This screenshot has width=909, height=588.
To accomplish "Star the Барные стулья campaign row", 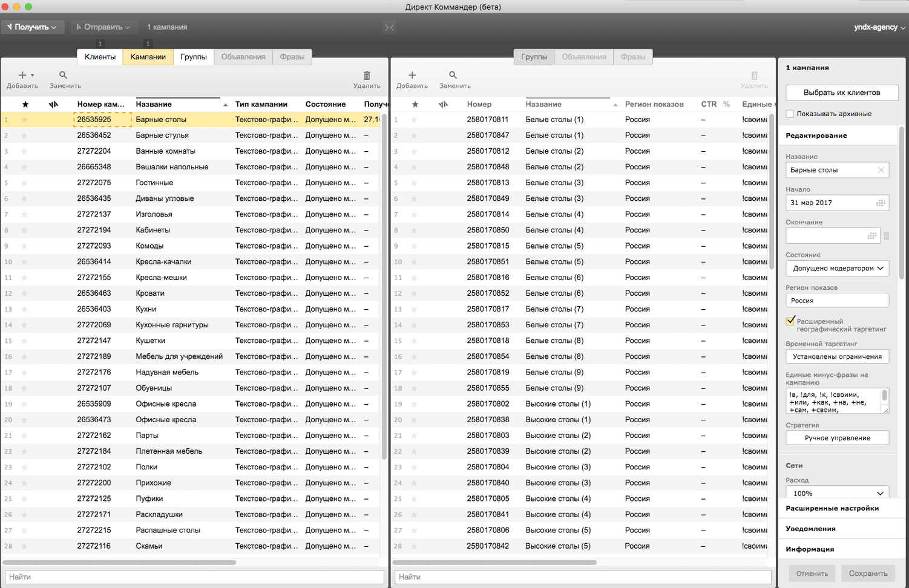I will coord(25,136).
